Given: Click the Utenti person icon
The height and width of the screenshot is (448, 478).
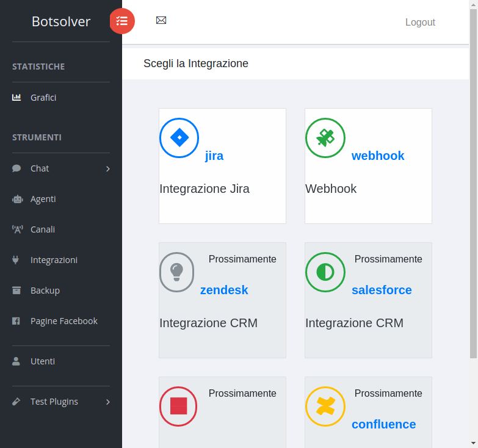Looking at the screenshot, I should point(16,361).
